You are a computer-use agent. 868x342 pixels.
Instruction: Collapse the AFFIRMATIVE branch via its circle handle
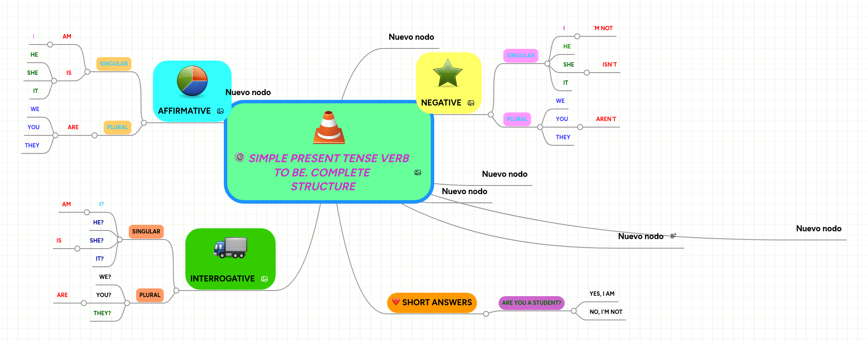(x=144, y=123)
